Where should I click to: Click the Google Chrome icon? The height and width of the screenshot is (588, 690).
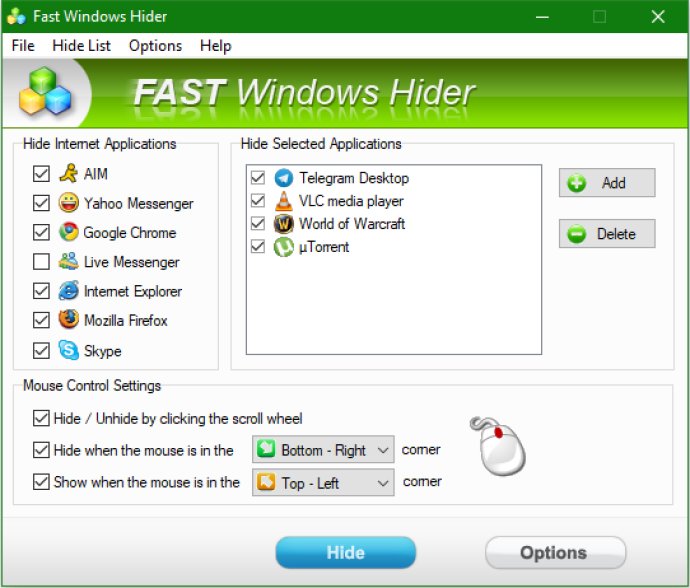coord(69,232)
